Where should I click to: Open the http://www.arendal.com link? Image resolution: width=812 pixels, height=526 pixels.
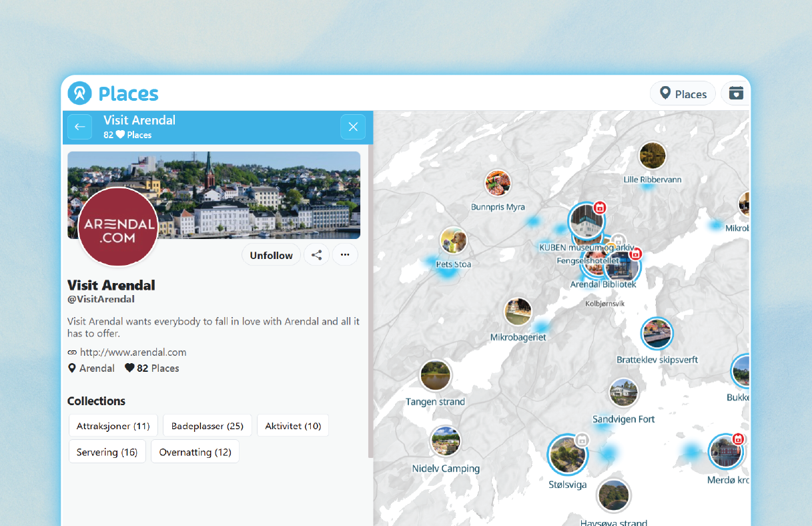click(x=133, y=352)
